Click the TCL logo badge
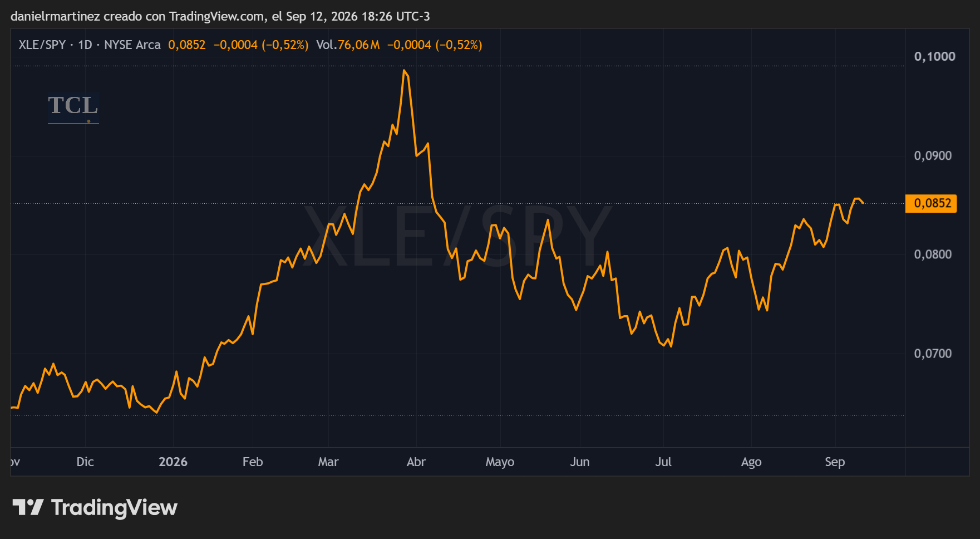This screenshot has width=980, height=539. click(x=73, y=108)
